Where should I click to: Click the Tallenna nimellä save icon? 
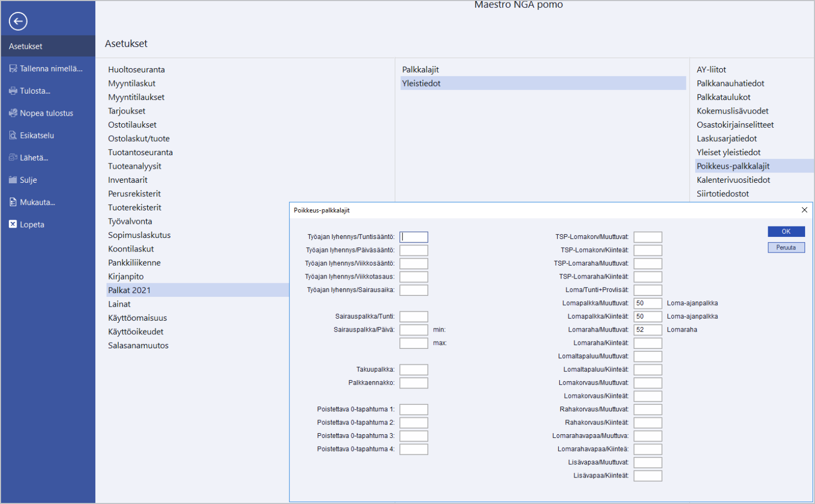(x=13, y=69)
